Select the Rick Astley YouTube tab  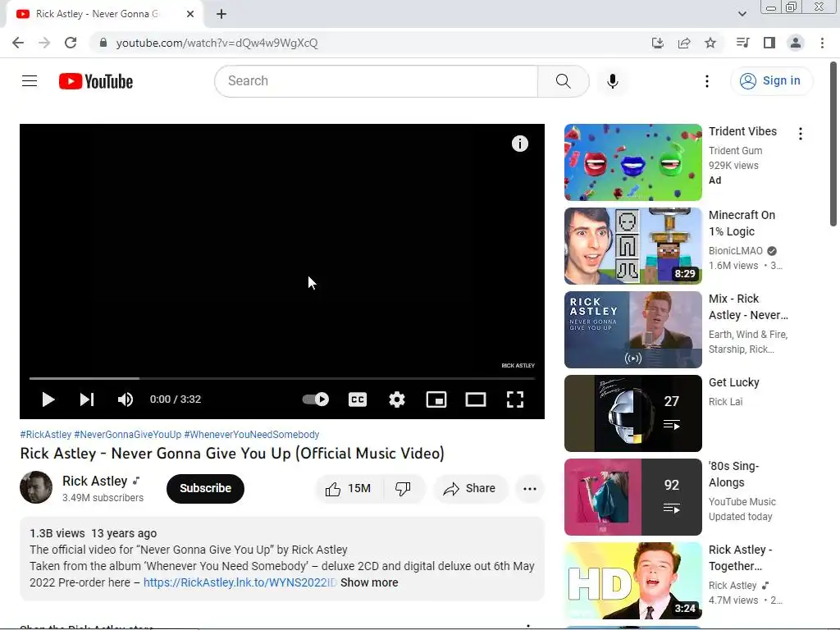tap(104, 14)
